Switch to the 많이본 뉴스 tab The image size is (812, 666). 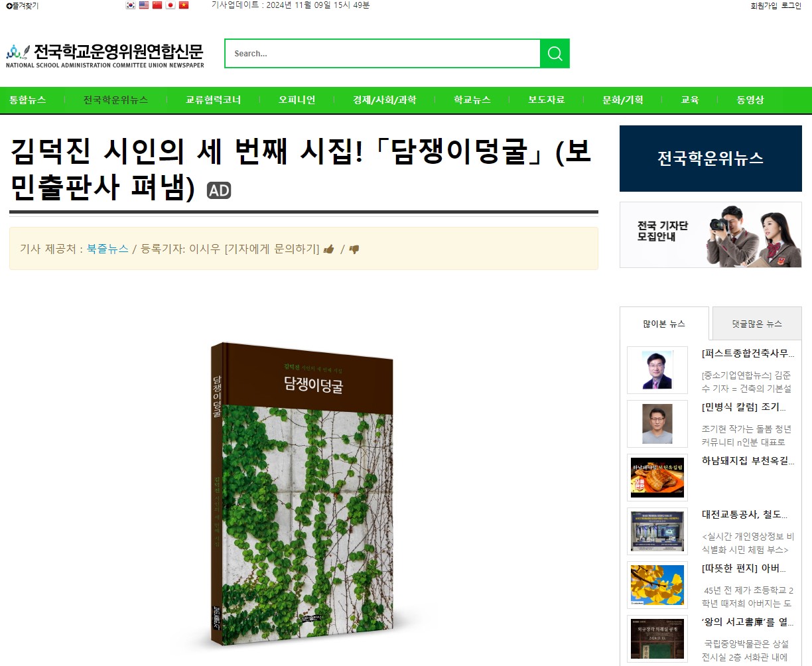[x=664, y=324]
